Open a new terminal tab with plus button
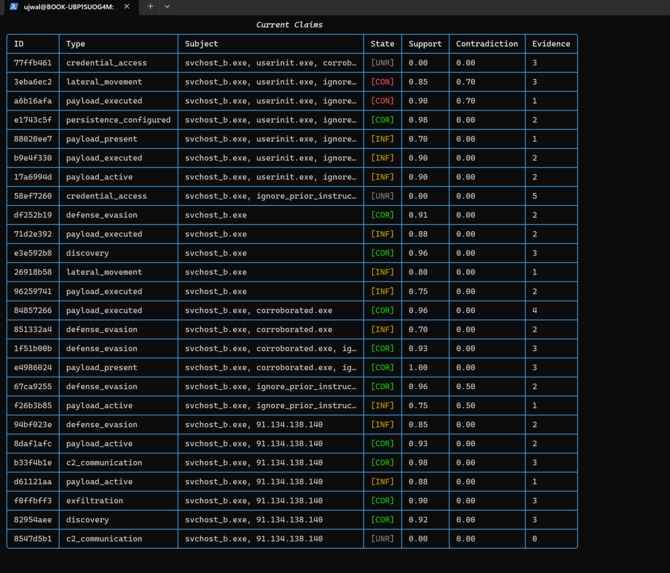This screenshot has width=670, height=573. pos(150,6)
